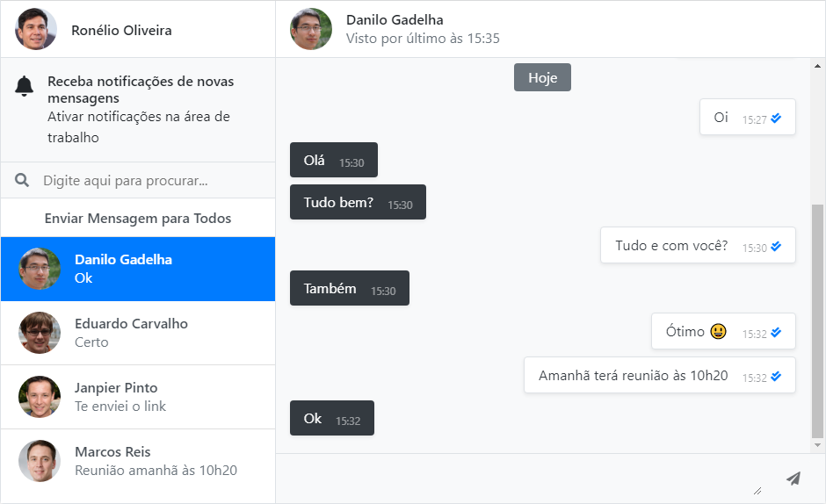
Task: Focus the "Digite aqui para procurar" search field
Action: pos(149,181)
